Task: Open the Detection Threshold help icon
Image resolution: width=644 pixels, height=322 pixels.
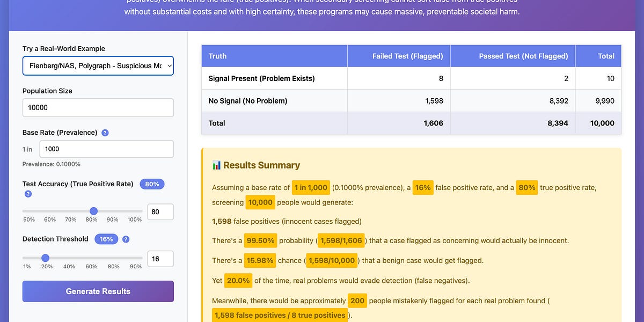Action: (x=126, y=239)
